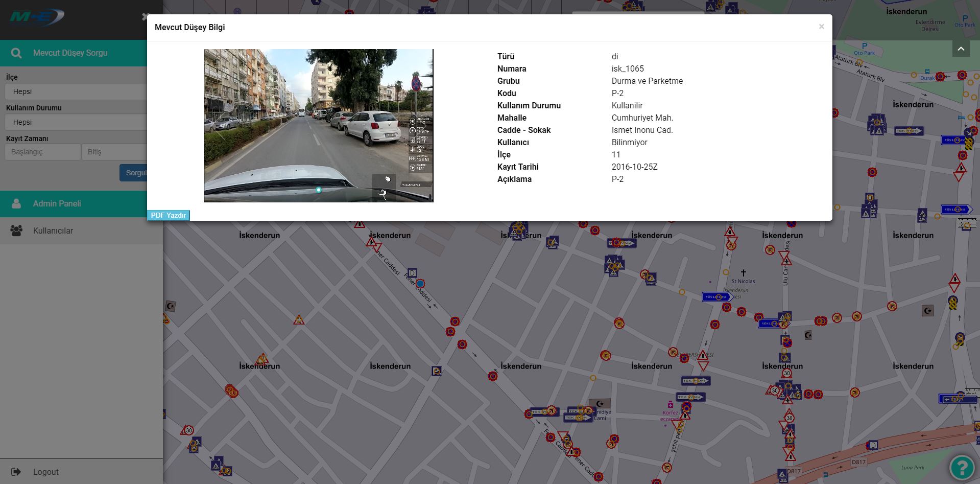
Task: Open the street photo thumbnail in dialog
Action: click(319, 126)
